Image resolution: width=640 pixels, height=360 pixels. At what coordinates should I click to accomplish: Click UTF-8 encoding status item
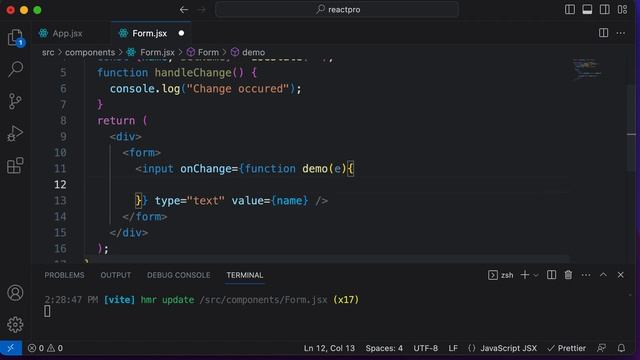(x=425, y=348)
